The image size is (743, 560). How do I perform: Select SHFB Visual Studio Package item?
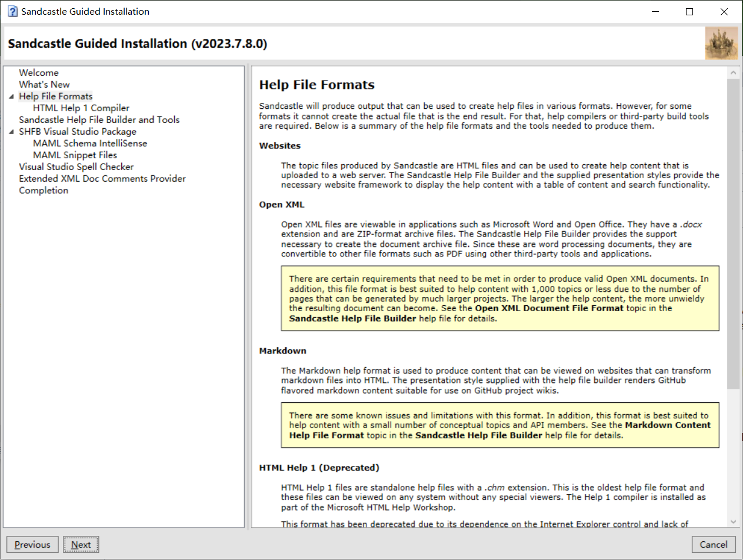click(x=78, y=132)
